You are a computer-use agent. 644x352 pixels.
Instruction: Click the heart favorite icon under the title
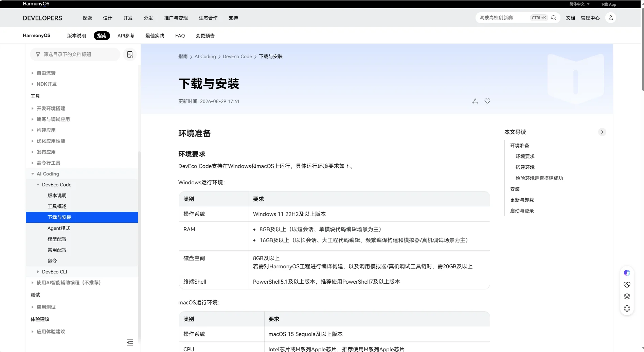click(x=487, y=101)
